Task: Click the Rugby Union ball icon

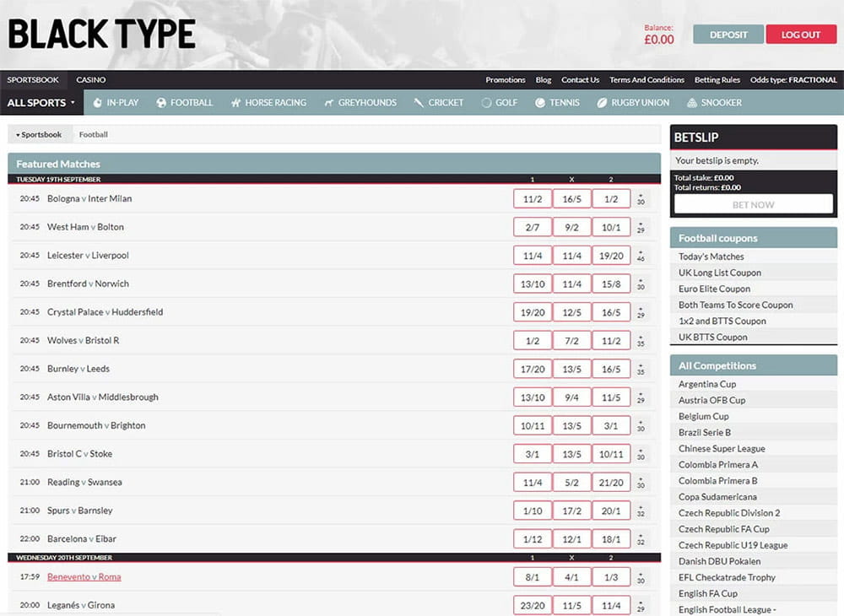Action: (602, 103)
